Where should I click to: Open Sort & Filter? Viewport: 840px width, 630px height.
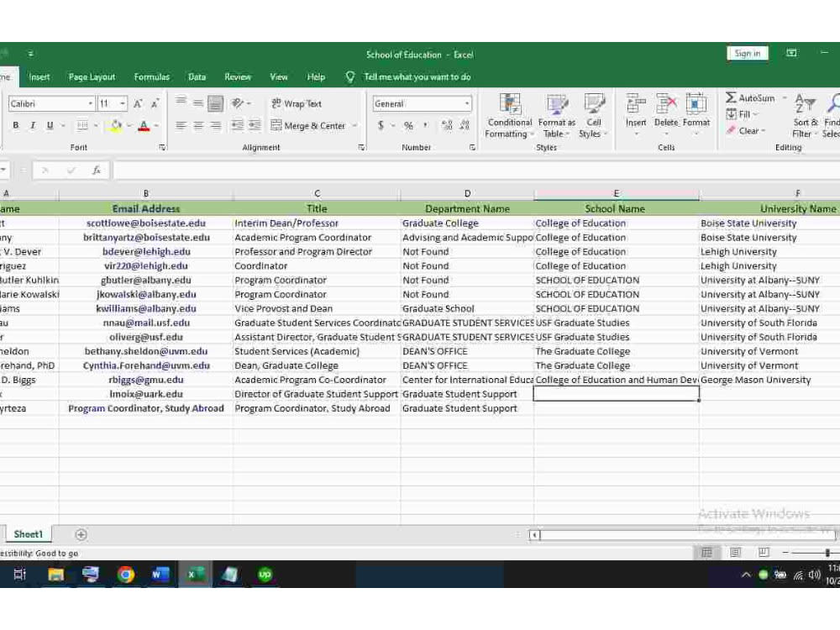pos(805,118)
